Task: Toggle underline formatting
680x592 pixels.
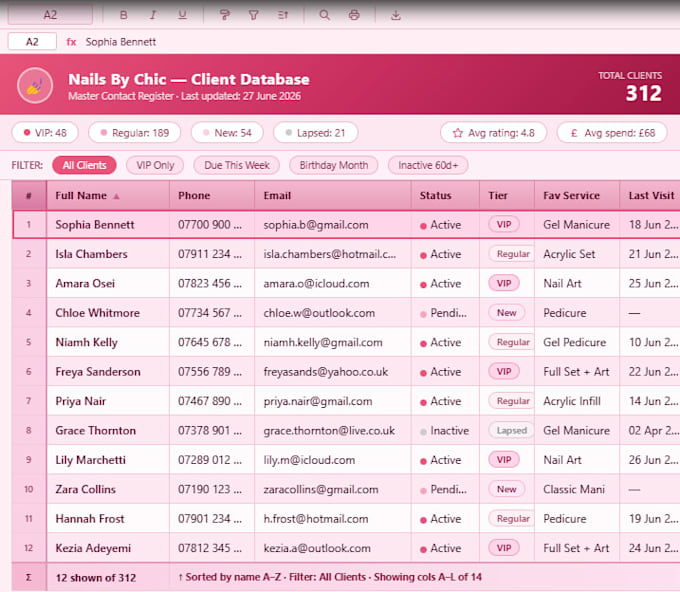Action: coord(182,15)
